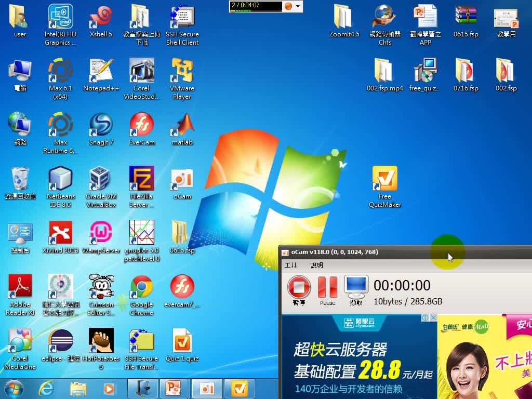Screen dimensions: 532x399
Task: Select the EverCam desktop shortcut
Action: 141,129
